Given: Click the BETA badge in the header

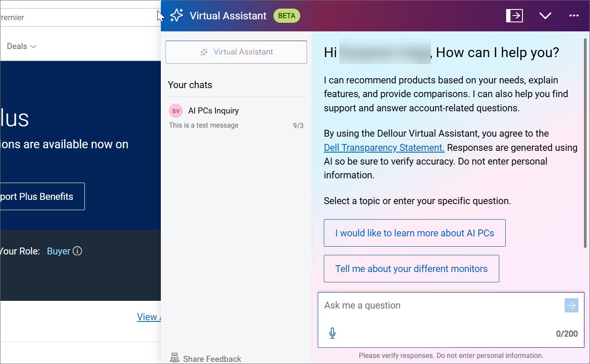Looking at the screenshot, I should click(286, 15).
